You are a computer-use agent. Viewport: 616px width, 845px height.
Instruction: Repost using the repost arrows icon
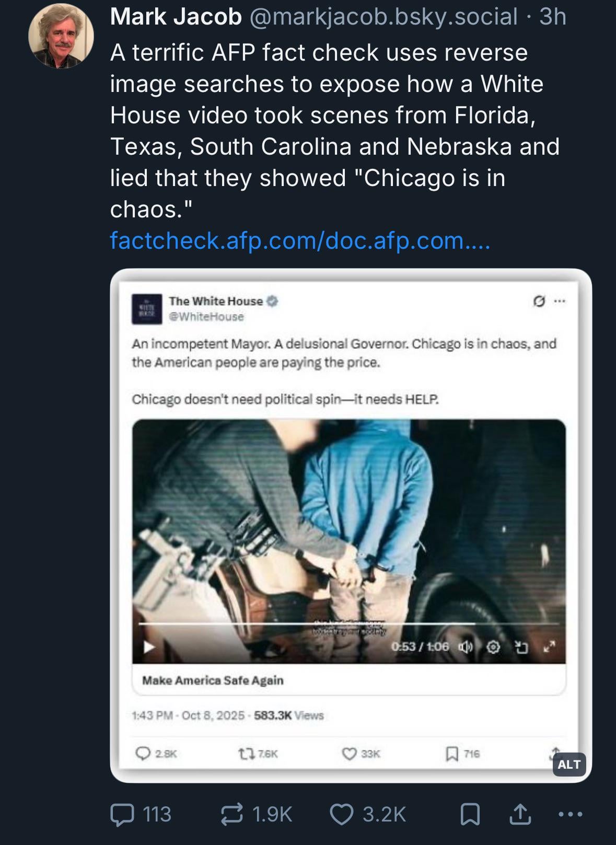pyautogui.click(x=232, y=814)
